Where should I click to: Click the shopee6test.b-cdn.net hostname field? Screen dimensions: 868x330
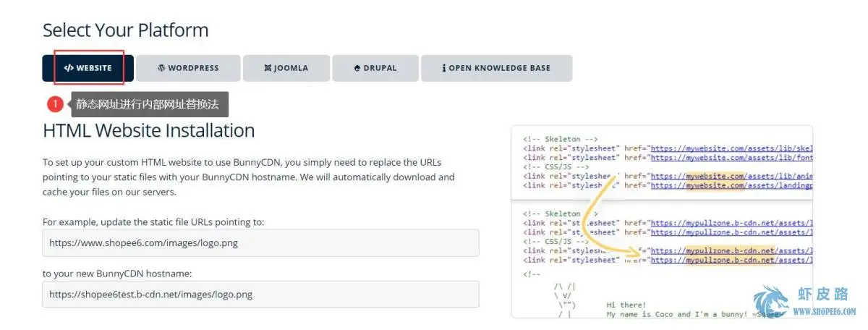point(260,295)
